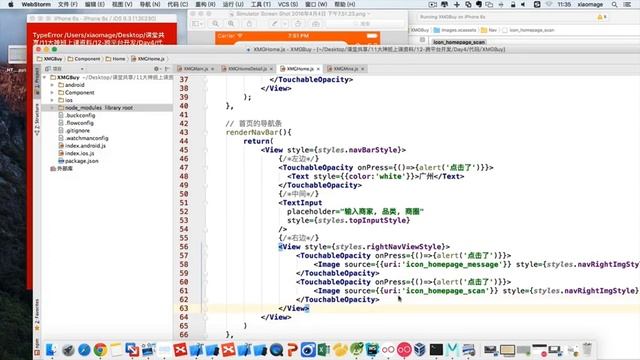Screen dimensions: 640x360
Task: Switch to the XMGHomeDetail.js editor tab
Action: click(x=247, y=69)
